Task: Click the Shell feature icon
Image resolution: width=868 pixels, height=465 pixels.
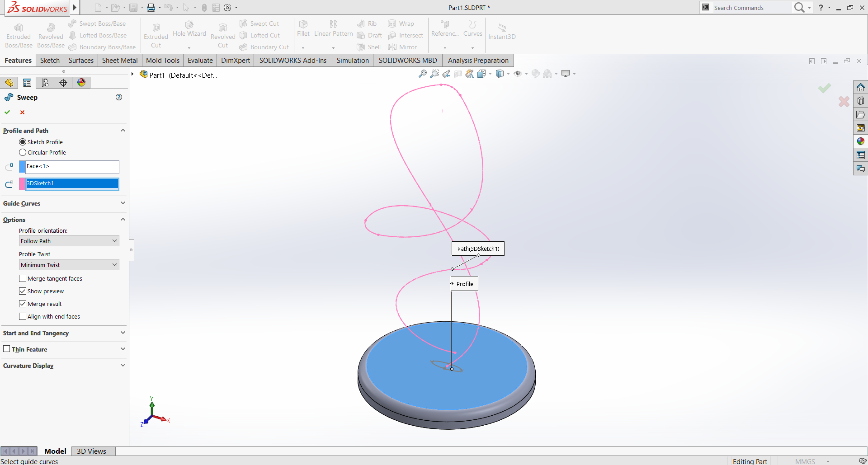Action: (368, 47)
